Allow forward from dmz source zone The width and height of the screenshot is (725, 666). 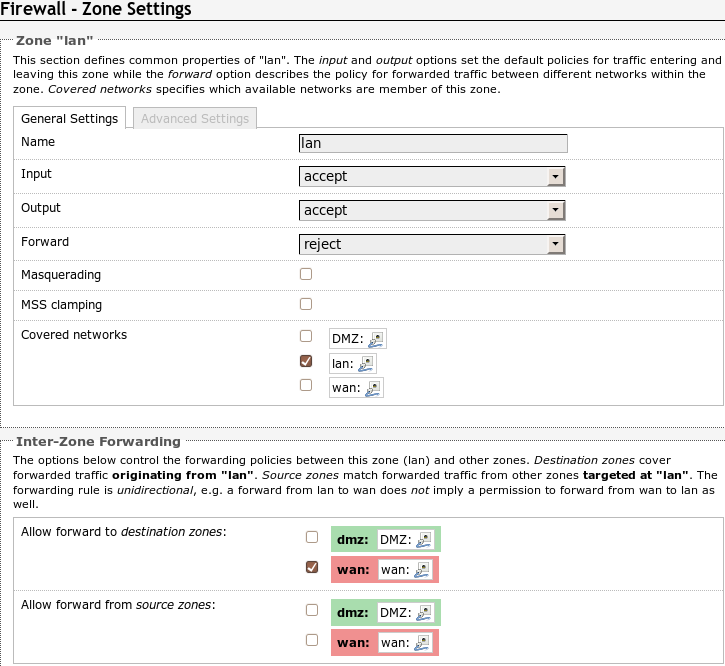click(312, 609)
